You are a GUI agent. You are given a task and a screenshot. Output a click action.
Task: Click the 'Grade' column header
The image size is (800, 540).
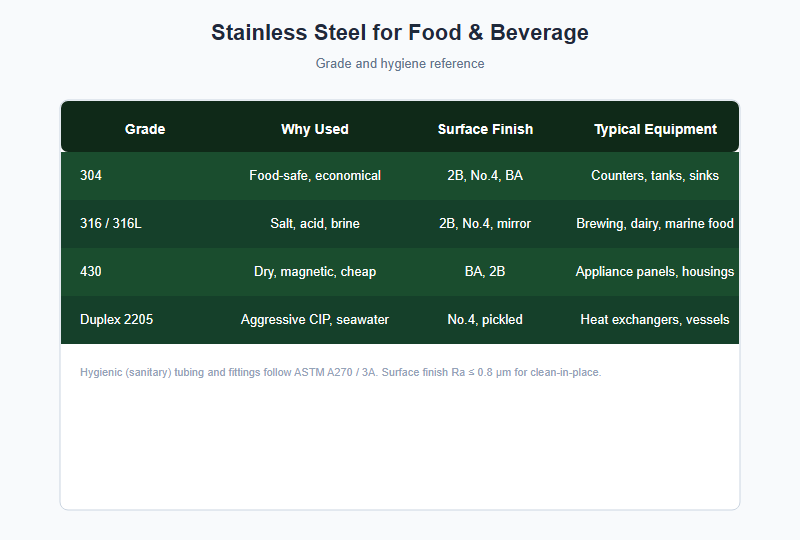coord(145,129)
